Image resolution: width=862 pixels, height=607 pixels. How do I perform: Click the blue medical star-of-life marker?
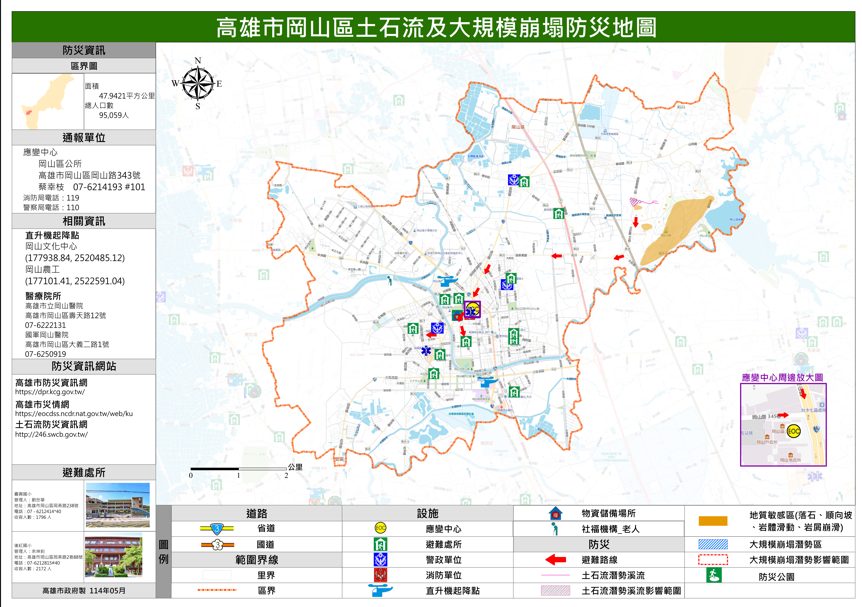pos(427,352)
